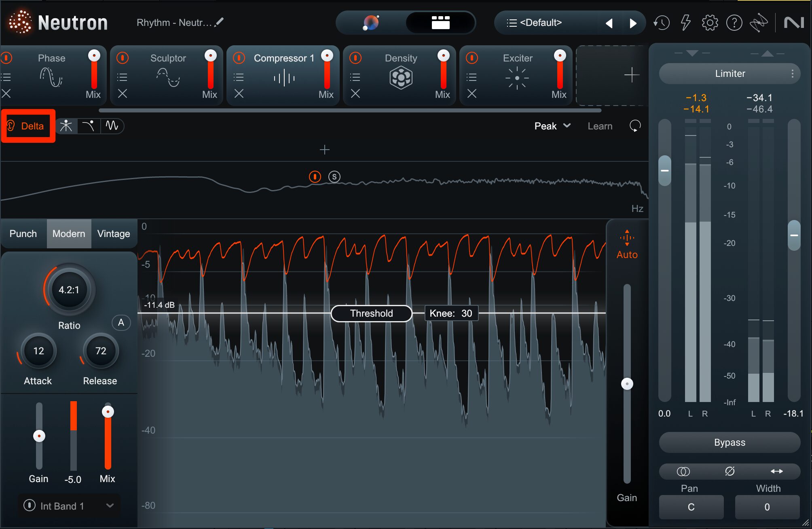Remove Compressor 1 module X
812x529 pixels.
point(239,93)
